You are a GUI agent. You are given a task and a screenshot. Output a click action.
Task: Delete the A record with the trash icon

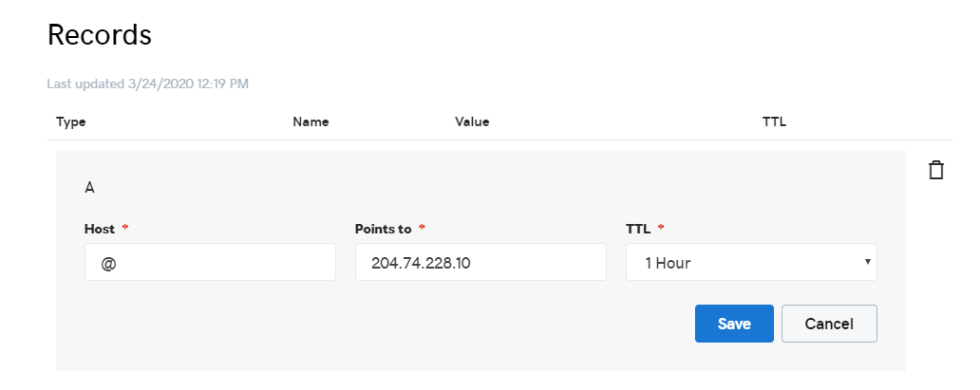[x=936, y=171]
